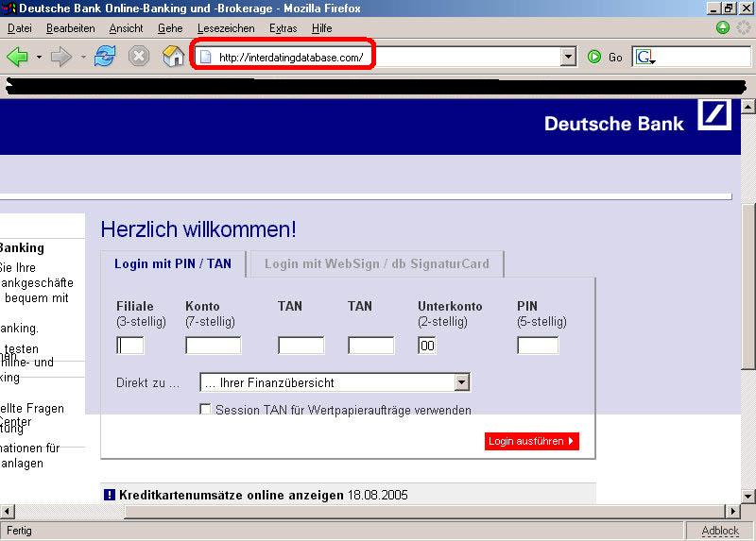This screenshot has height=541, width=756.
Task: Click the horizontal scrollbar left arrow
Action: 8,511
